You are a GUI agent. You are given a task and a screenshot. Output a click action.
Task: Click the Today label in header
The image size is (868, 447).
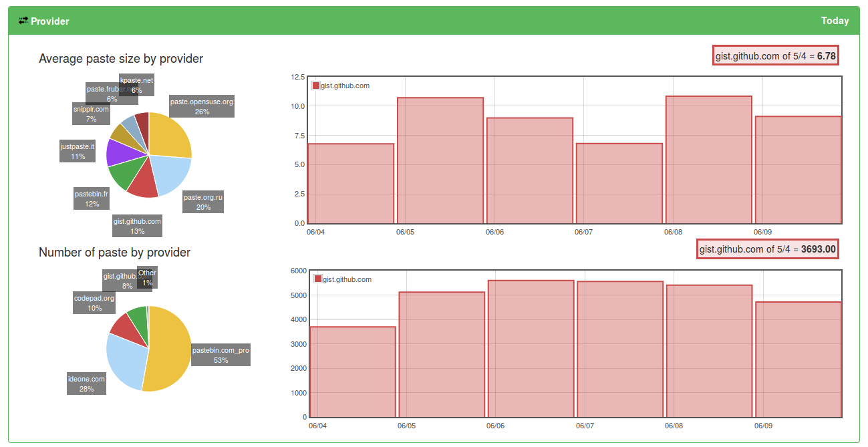pyautogui.click(x=835, y=21)
